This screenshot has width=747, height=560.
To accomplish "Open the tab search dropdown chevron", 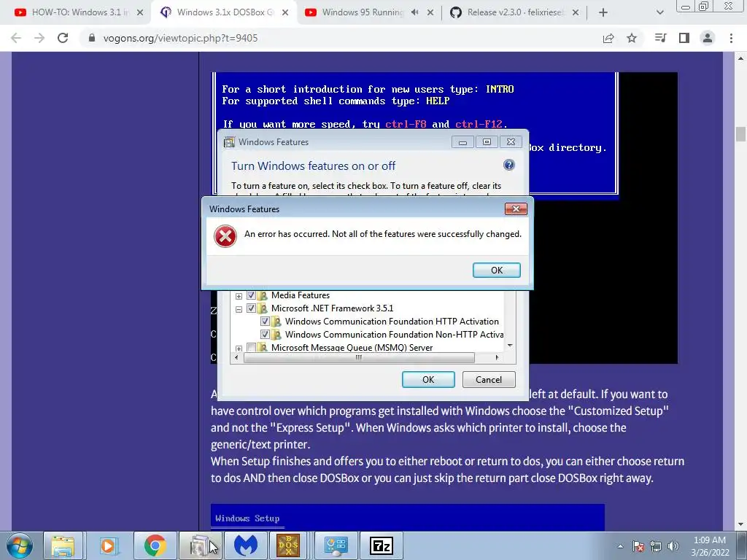I will point(659,12).
